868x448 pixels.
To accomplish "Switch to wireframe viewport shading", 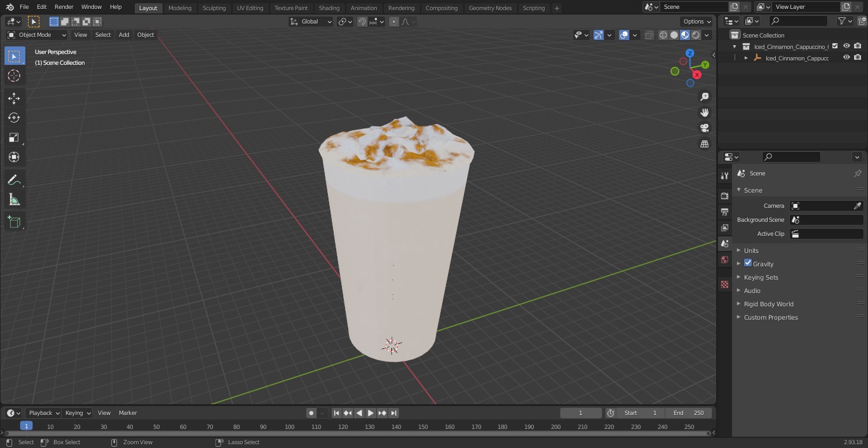I will point(663,35).
